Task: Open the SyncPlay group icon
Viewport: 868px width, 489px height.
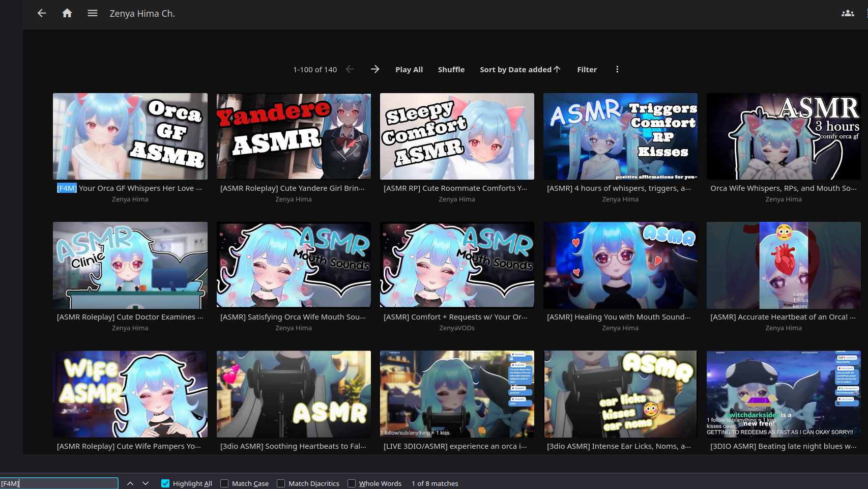Action: click(x=847, y=13)
